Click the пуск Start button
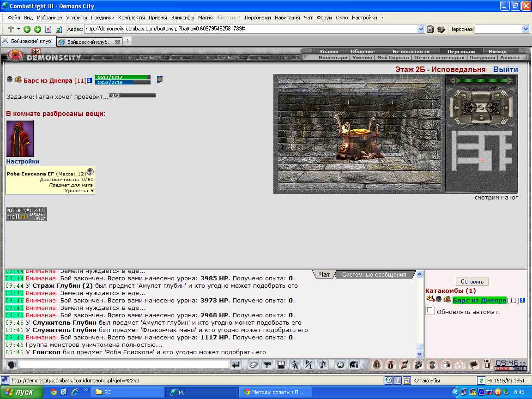The width and height of the screenshot is (532, 399). click(x=21, y=392)
